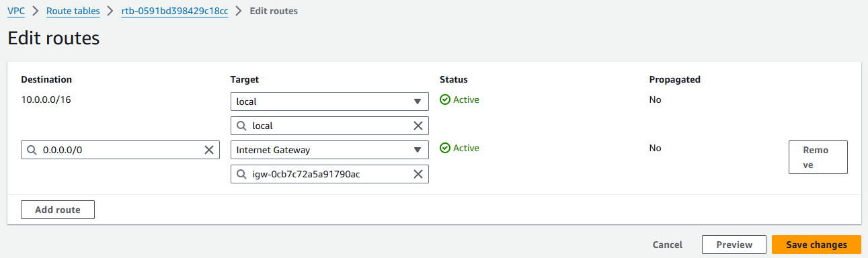868x258 pixels.
Task: Click the search icon in the destination field
Action: coord(32,150)
